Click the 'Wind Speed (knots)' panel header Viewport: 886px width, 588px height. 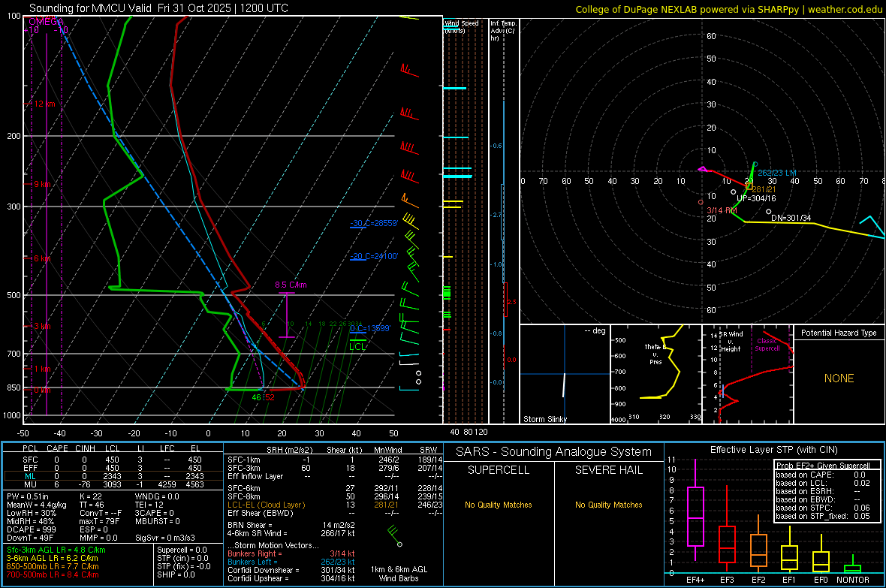tap(462, 26)
